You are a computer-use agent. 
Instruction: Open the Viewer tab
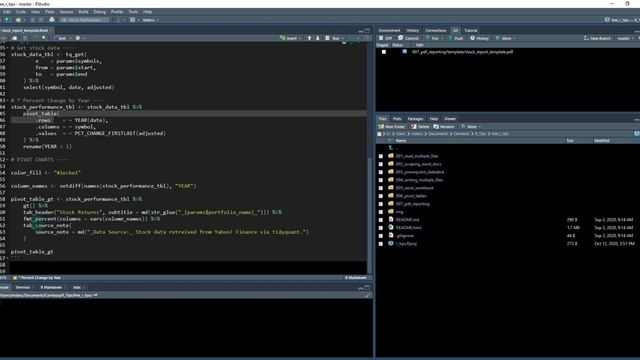click(x=450, y=119)
